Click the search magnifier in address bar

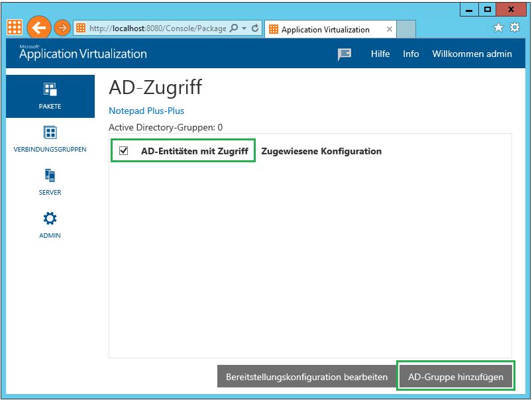click(x=234, y=28)
